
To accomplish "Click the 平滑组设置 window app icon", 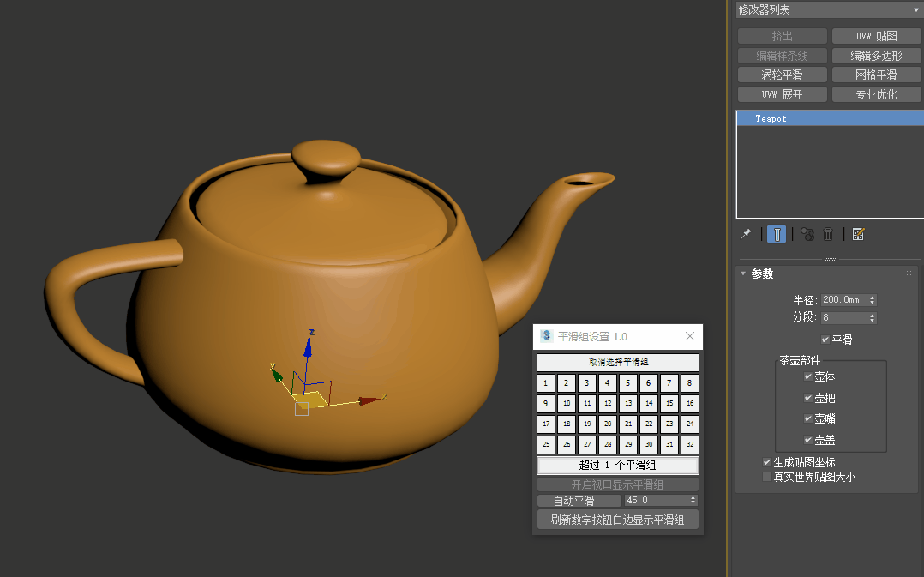I will click(x=546, y=336).
